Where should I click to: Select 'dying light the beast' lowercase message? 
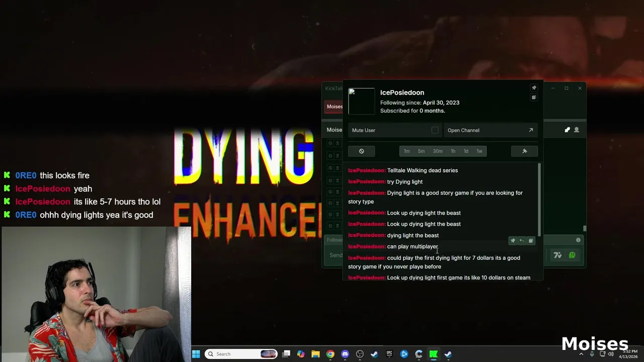413,235
